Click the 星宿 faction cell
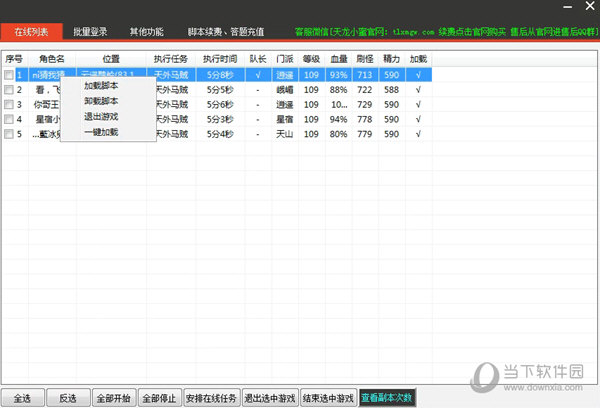This screenshot has width=600, height=408. coord(285,119)
